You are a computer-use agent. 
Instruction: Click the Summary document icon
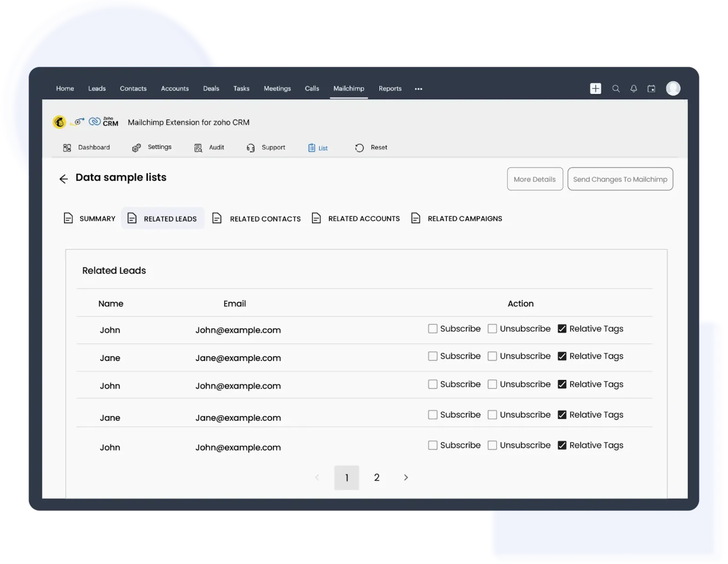pos(68,218)
